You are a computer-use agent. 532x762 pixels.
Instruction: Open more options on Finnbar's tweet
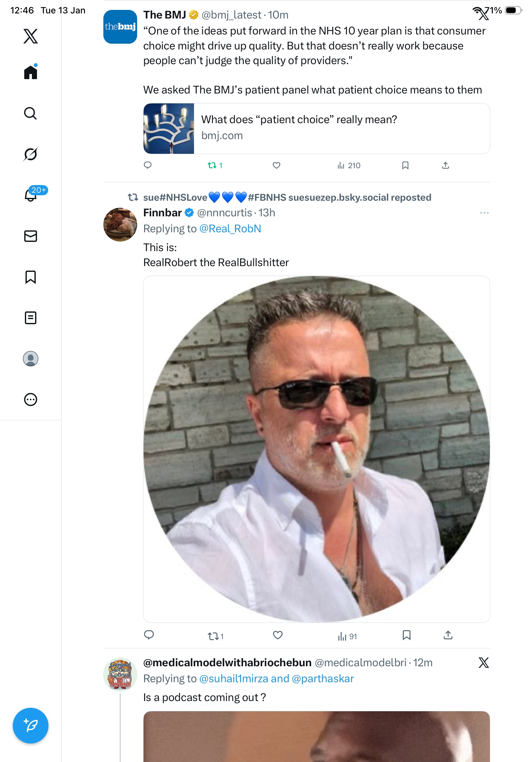(x=484, y=213)
